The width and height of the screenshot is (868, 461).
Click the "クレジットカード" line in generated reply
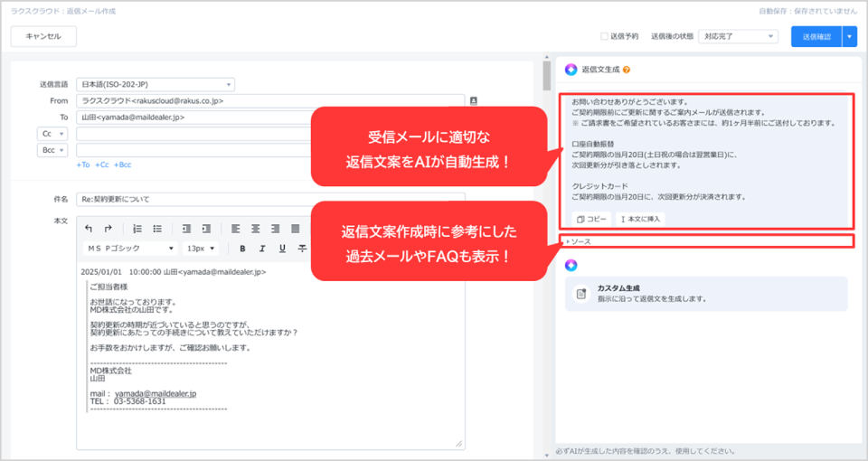pos(600,186)
